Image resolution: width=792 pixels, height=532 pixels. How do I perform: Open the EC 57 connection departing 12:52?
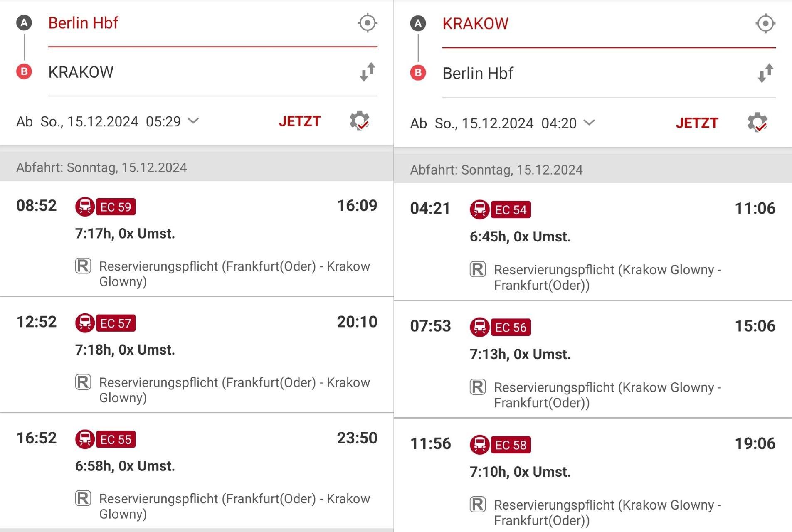click(197, 355)
